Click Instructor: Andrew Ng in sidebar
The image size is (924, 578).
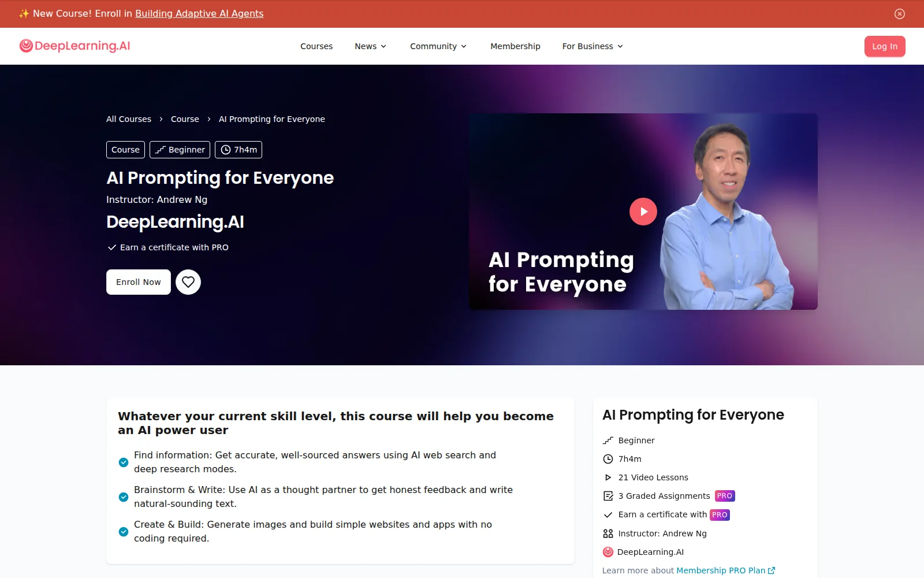(662, 533)
